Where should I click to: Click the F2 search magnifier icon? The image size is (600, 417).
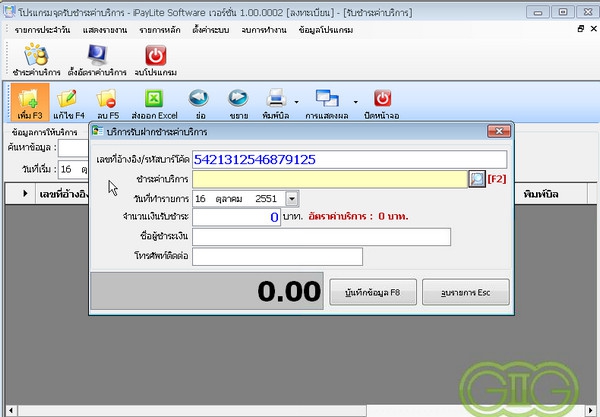pyautogui.click(x=477, y=179)
